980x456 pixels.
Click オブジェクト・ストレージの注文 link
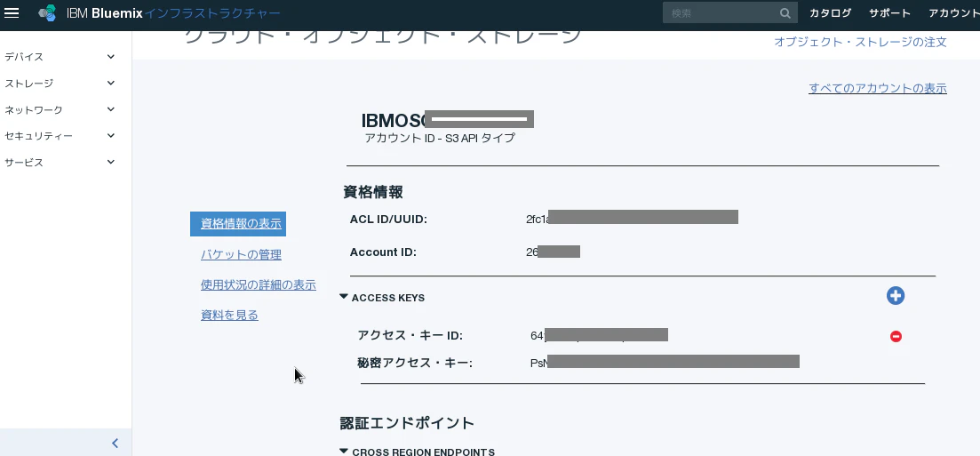[x=861, y=43]
